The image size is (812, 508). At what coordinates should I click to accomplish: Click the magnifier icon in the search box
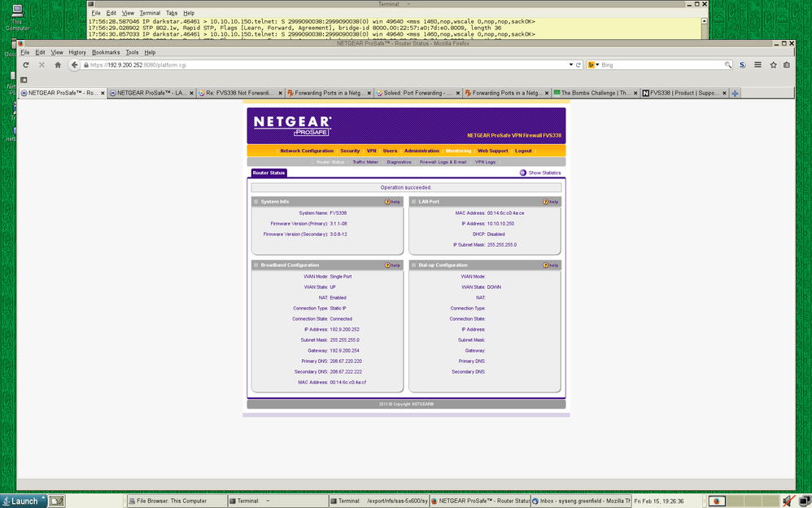pos(727,64)
